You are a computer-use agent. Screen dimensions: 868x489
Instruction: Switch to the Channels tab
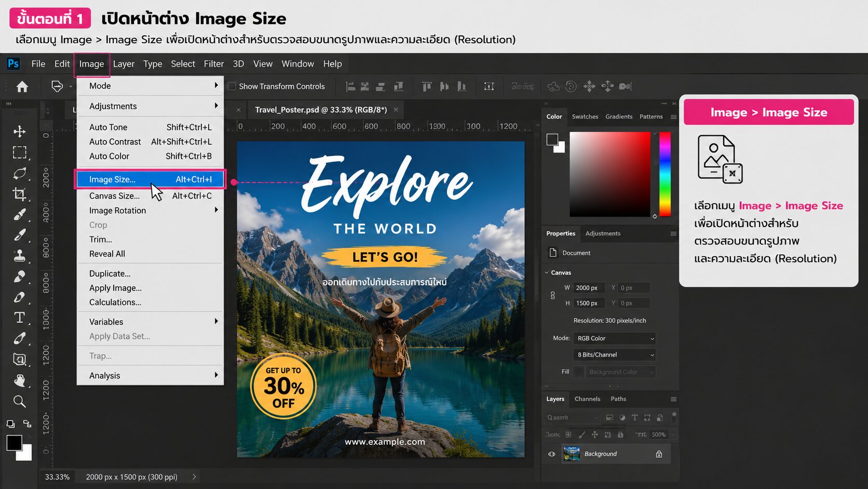tap(587, 399)
